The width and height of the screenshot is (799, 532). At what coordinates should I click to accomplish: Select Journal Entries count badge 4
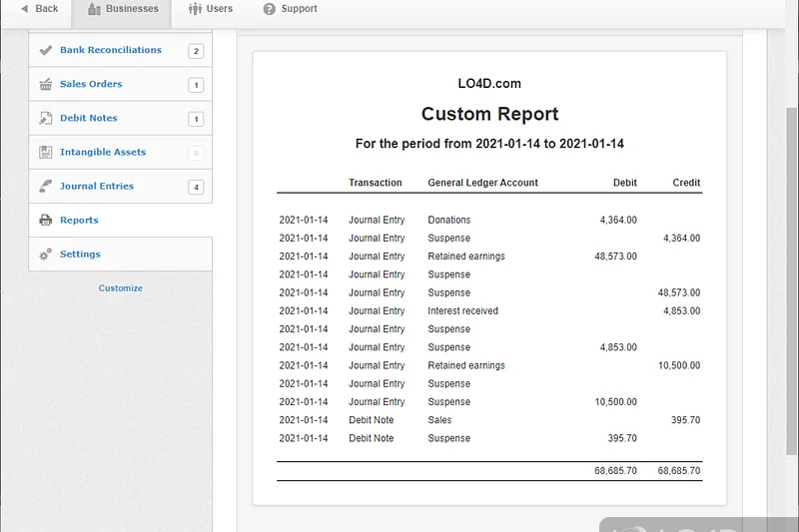(x=196, y=187)
